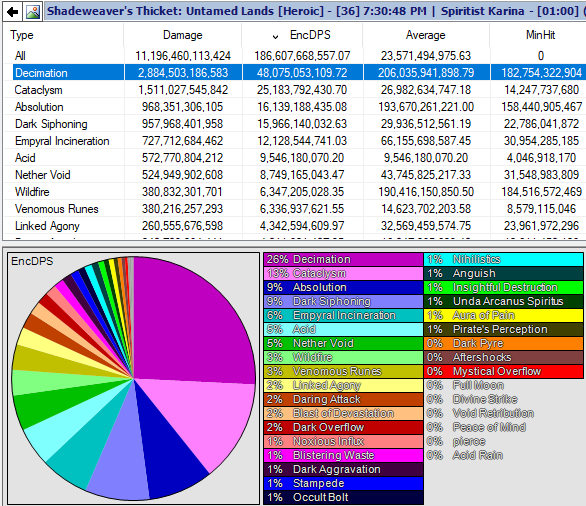Click MinHit value 184,516,572,469
This screenshot has width=586, height=506.
541,192
